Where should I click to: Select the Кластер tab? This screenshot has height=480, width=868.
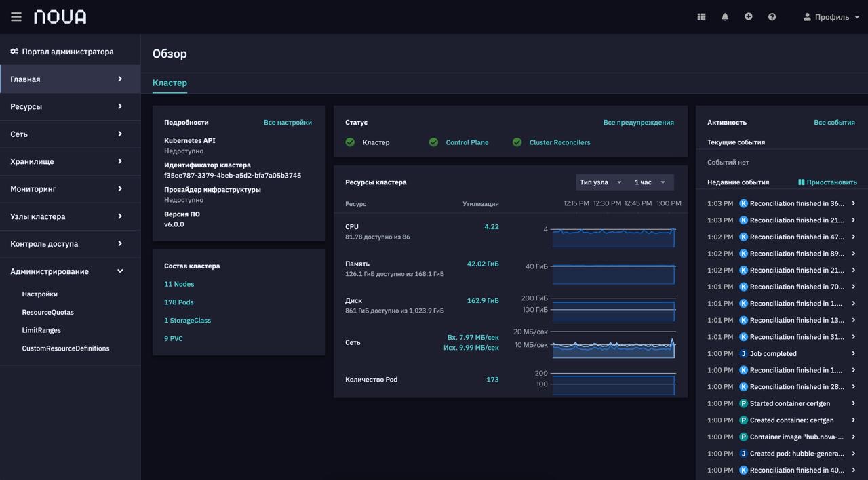pyautogui.click(x=170, y=83)
